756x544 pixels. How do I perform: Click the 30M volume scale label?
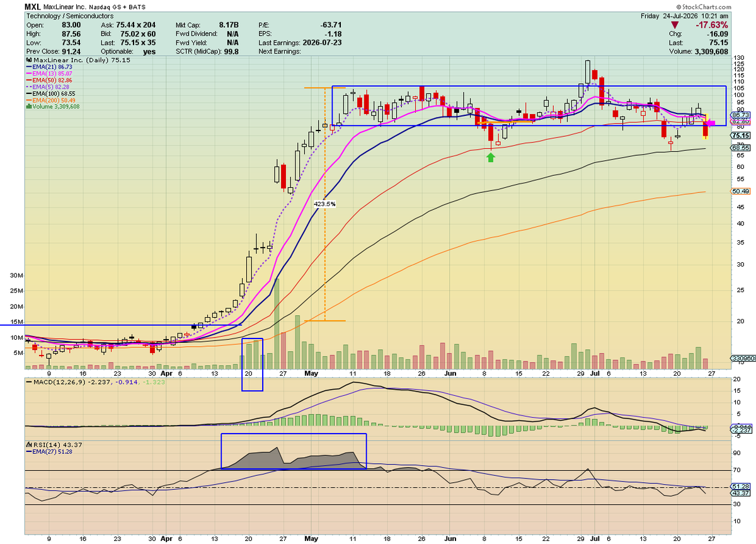[16, 276]
